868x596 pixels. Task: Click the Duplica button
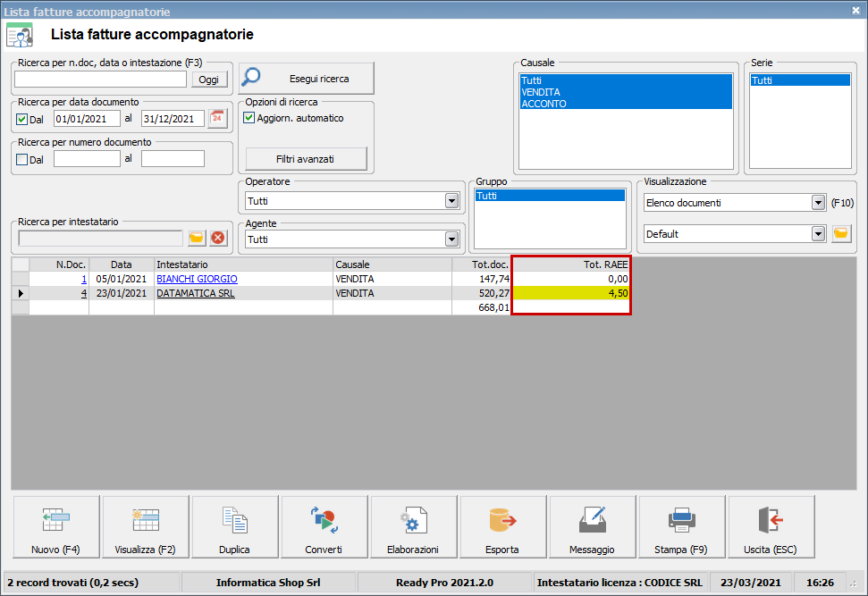(235, 527)
